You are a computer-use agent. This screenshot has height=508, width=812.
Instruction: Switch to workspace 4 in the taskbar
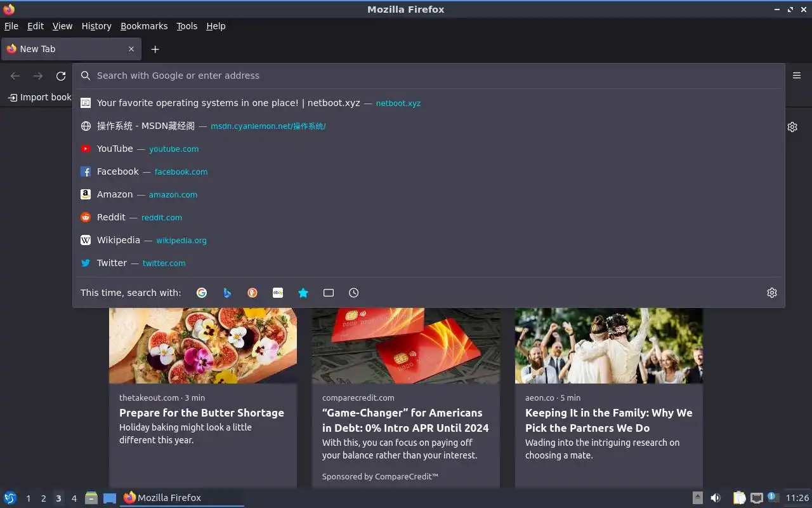pos(74,498)
